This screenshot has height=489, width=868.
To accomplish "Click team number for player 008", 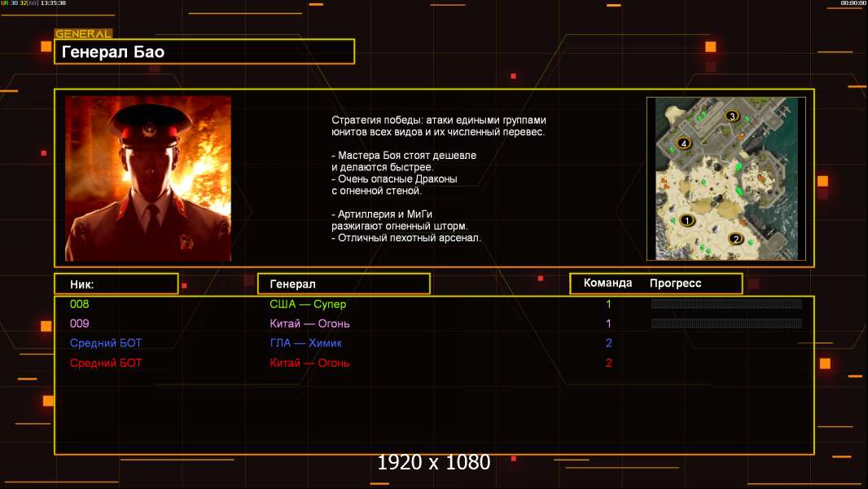I will pyautogui.click(x=608, y=304).
